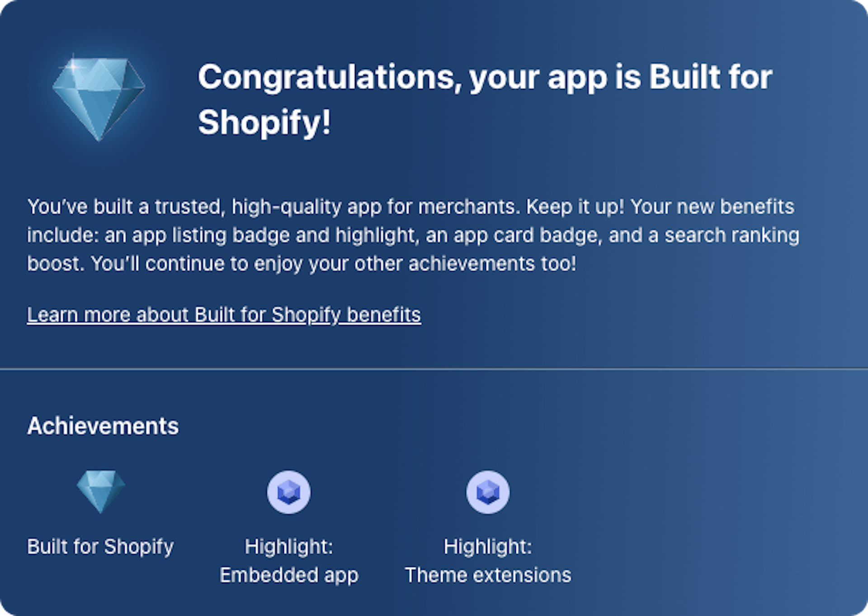Click the "other achievements too!" phrase

(x=465, y=264)
